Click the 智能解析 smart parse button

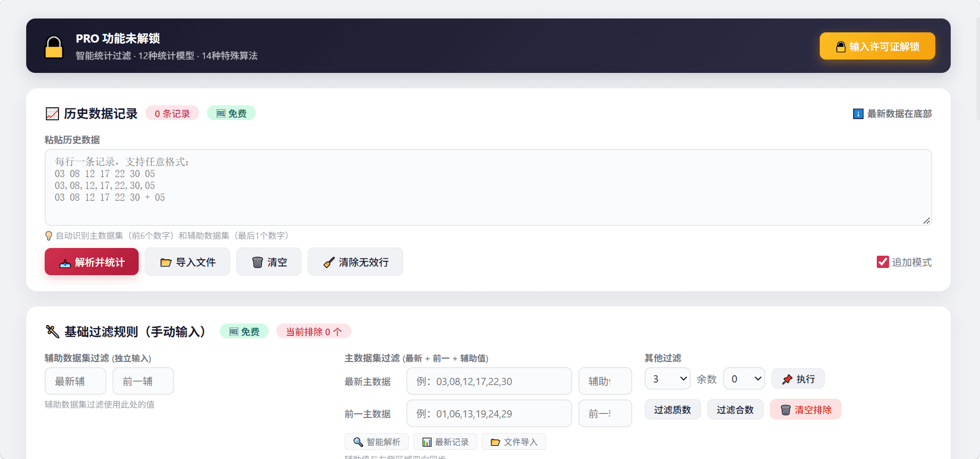[x=376, y=442]
